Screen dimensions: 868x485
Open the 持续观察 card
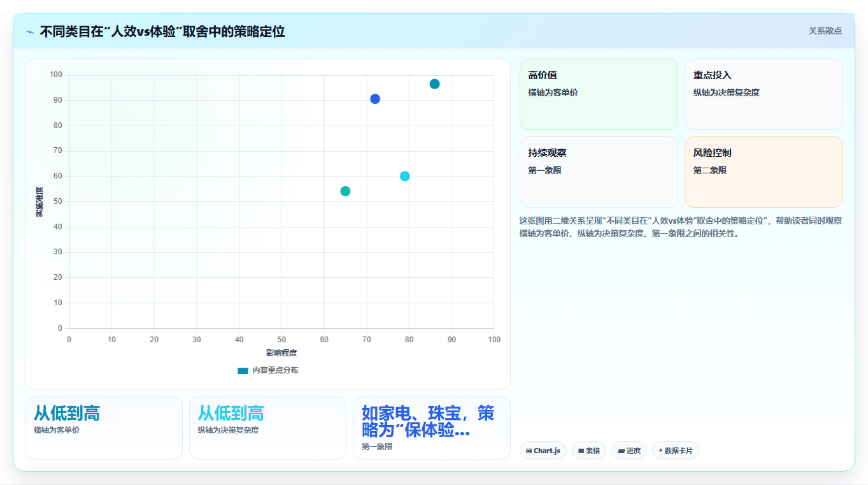[x=599, y=172]
